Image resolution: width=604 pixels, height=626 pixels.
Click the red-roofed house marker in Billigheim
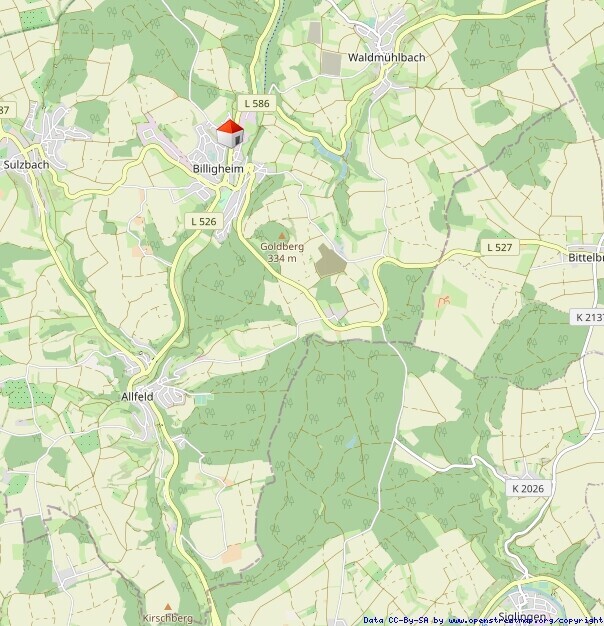(x=230, y=133)
